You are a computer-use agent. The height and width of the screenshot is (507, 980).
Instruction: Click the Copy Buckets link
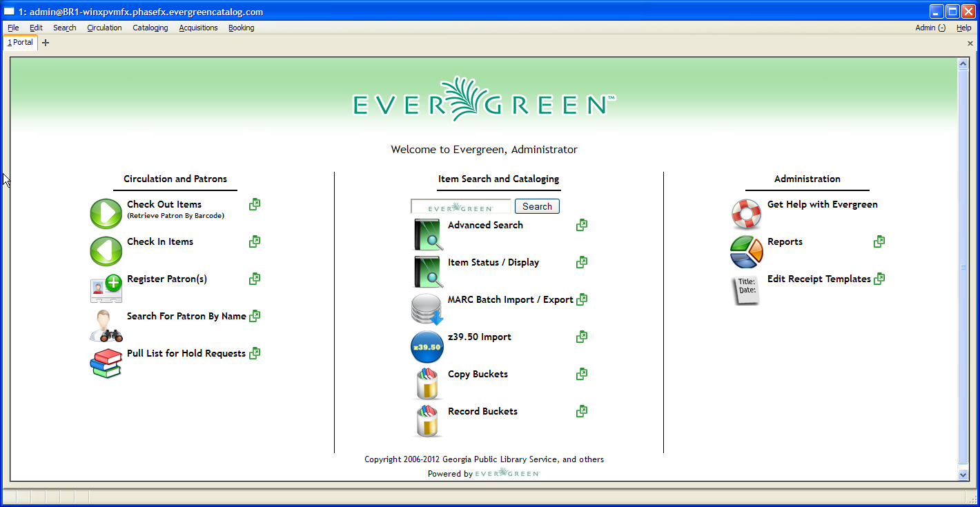click(478, 374)
